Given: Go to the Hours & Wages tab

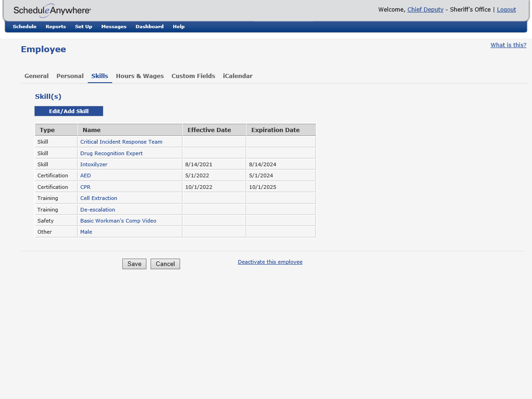Looking at the screenshot, I should point(140,76).
